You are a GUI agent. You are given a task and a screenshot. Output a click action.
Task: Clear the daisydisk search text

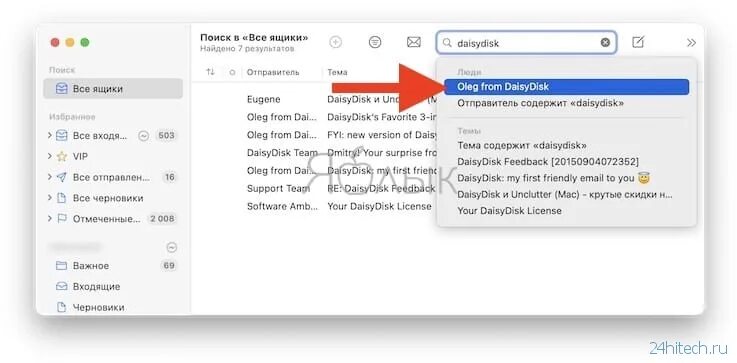point(605,43)
